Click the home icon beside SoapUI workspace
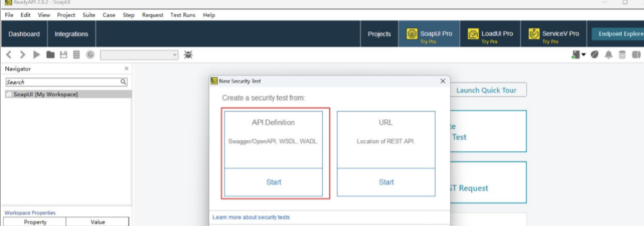 tap(9, 95)
